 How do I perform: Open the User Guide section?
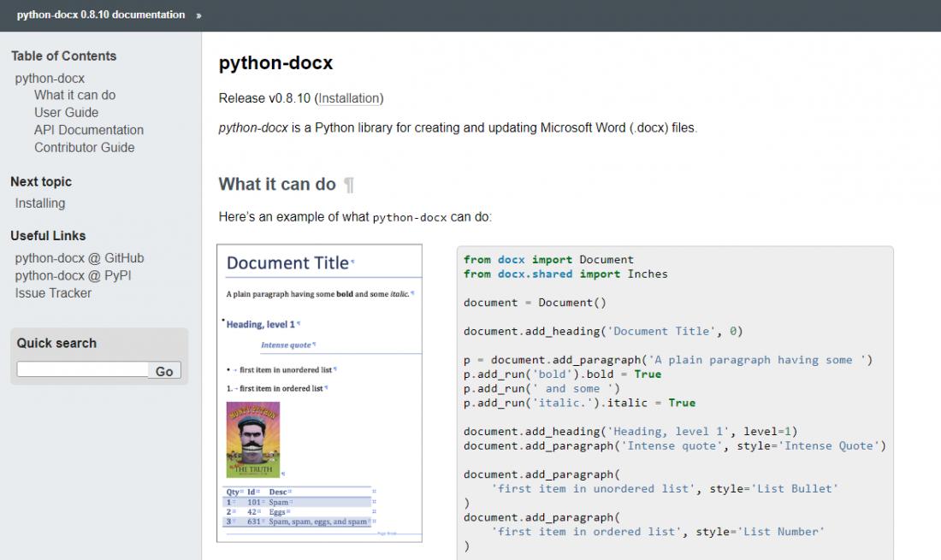pos(66,112)
